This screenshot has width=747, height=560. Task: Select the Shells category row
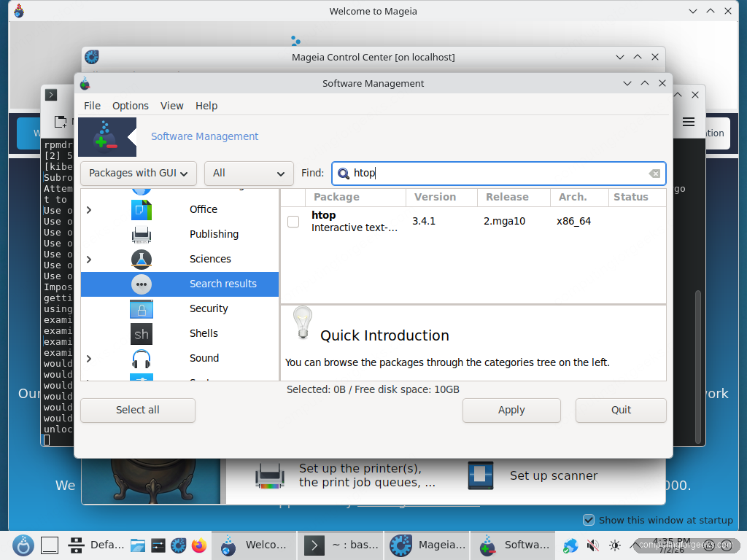(179, 334)
